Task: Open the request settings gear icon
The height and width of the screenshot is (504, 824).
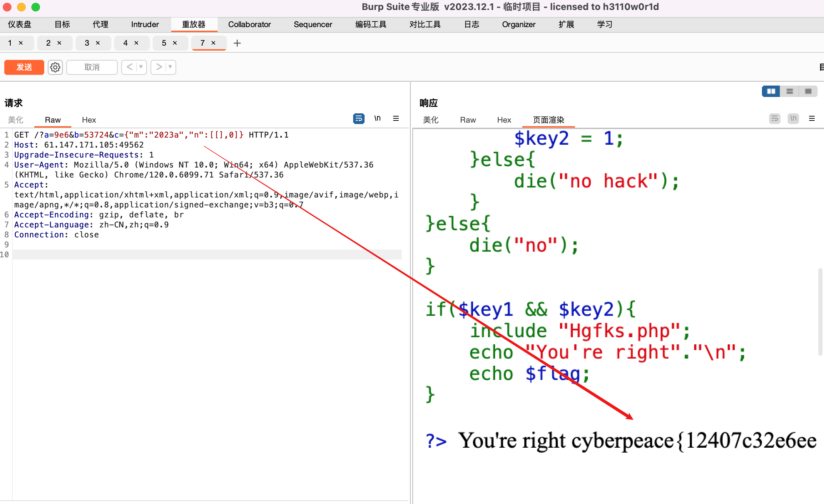Action: click(x=55, y=67)
